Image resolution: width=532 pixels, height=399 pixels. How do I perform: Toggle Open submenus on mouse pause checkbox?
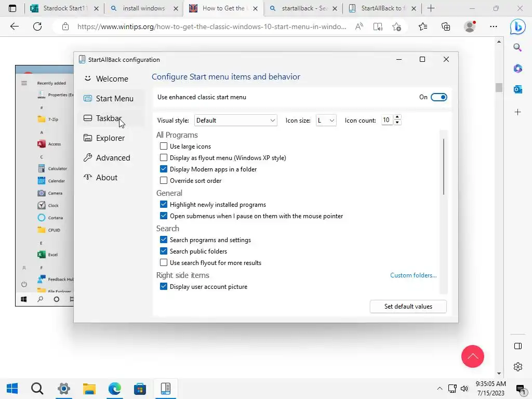tap(164, 216)
